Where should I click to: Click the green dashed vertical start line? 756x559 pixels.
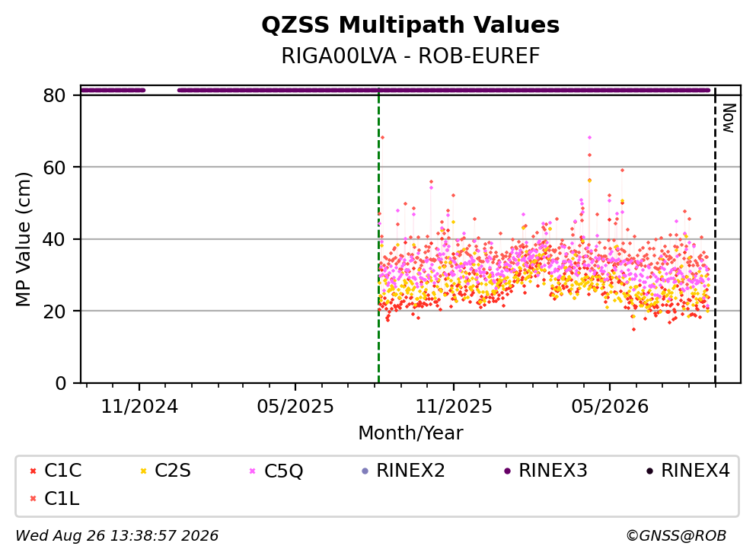click(x=379, y=236)
